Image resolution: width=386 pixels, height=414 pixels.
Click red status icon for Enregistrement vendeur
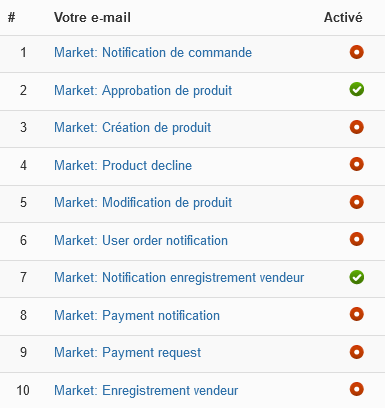[x=356, y=389]
